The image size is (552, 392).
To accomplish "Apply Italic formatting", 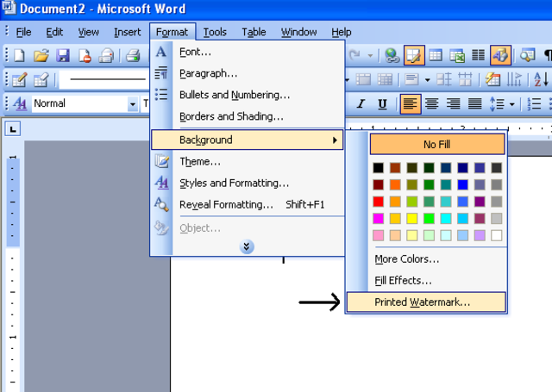I will click(x=361, y=103).
